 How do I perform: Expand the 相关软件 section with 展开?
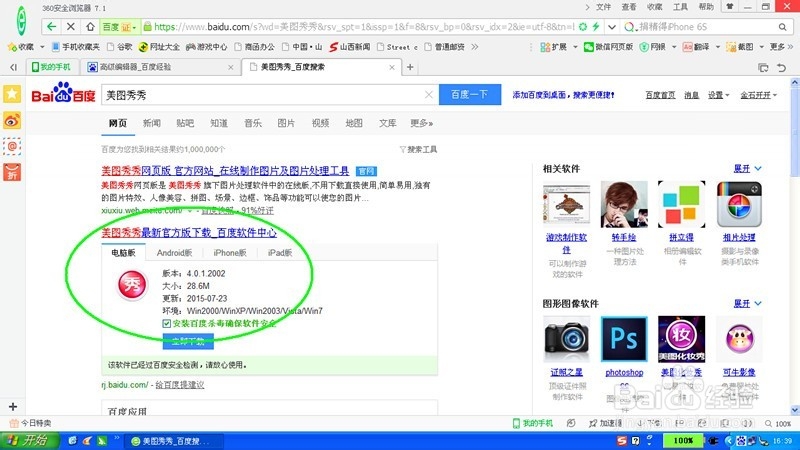[x=747, y=168]
